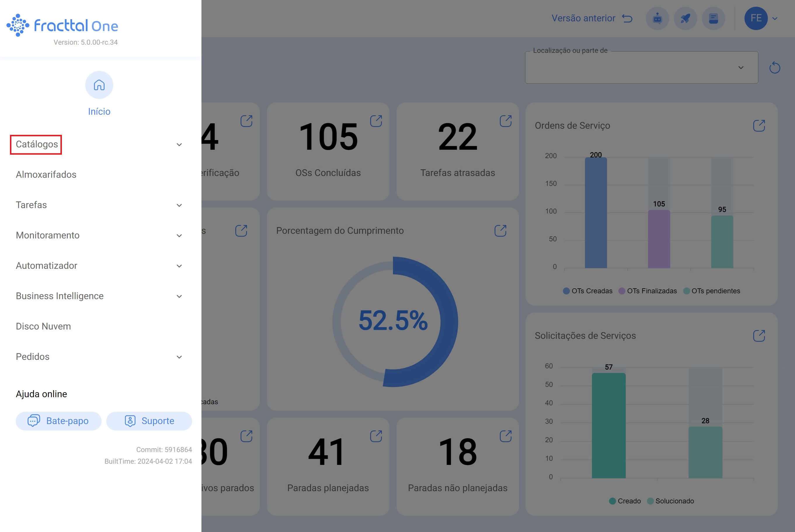Expand user profile menu next to FE avatar
The height and width of the screenshot is (532, 795).
[x=775, y=19]
